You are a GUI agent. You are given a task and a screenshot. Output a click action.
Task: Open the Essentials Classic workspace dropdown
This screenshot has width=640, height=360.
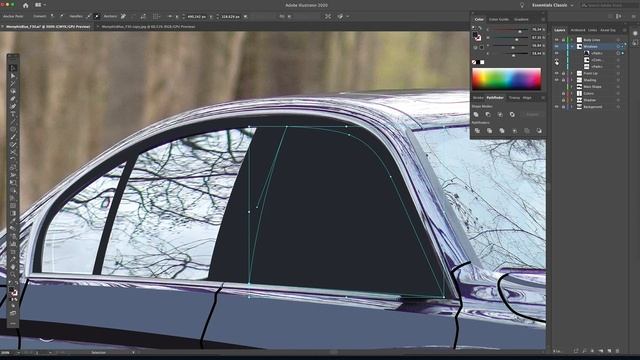[x=553, y=5]
